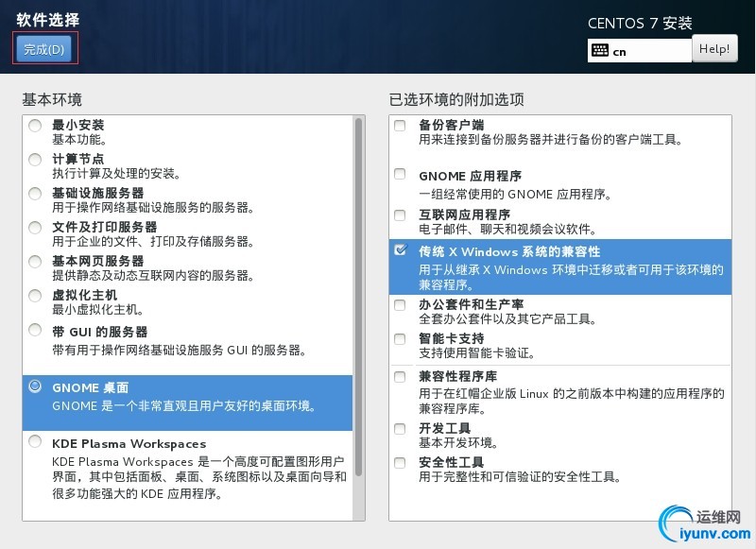Uncheck 传统 X Windows 系统的兼容性

[400, 249]
